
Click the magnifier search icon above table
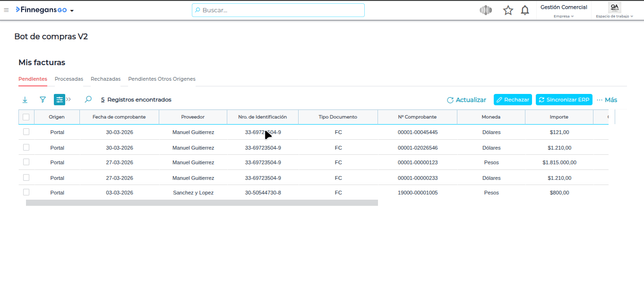pyautogui.click(x=88, y=100)
